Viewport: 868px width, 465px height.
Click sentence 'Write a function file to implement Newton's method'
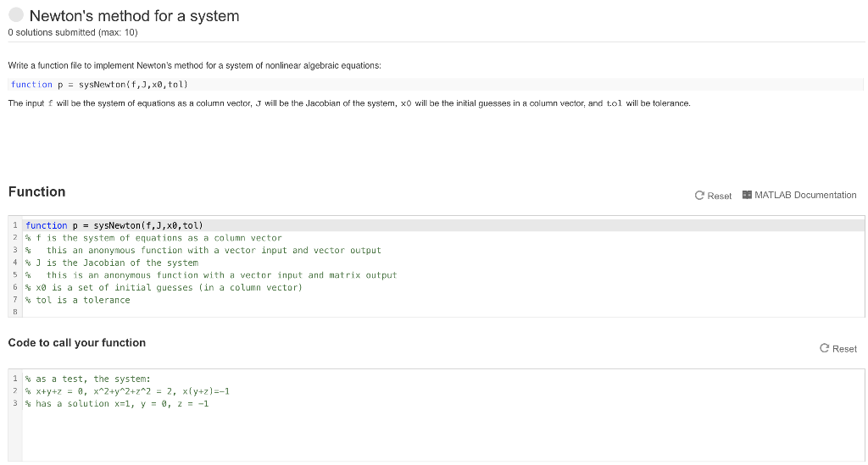tap(195, 65)
